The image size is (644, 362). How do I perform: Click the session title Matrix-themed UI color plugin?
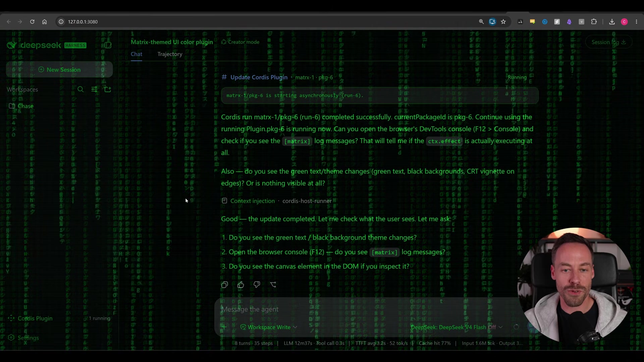(x=172, y=42)
